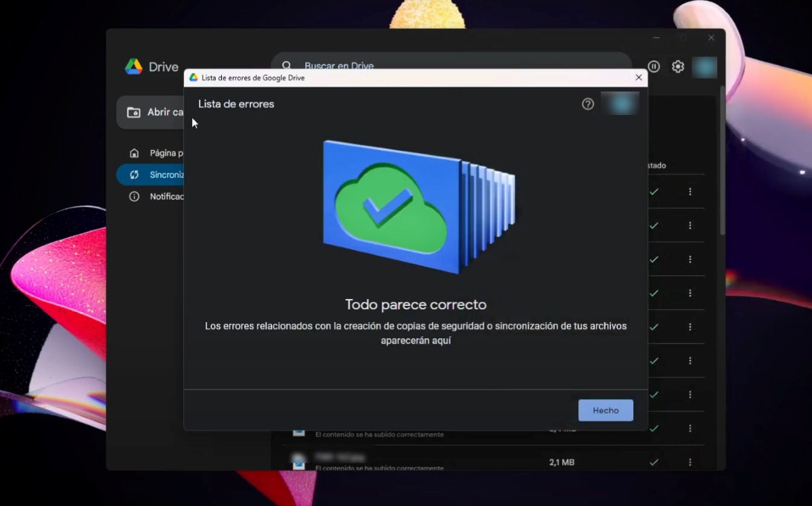Click the Abrir carpeta button in the Drive sidebar
The height and width of the screenshot is (506, 812).
150,112
